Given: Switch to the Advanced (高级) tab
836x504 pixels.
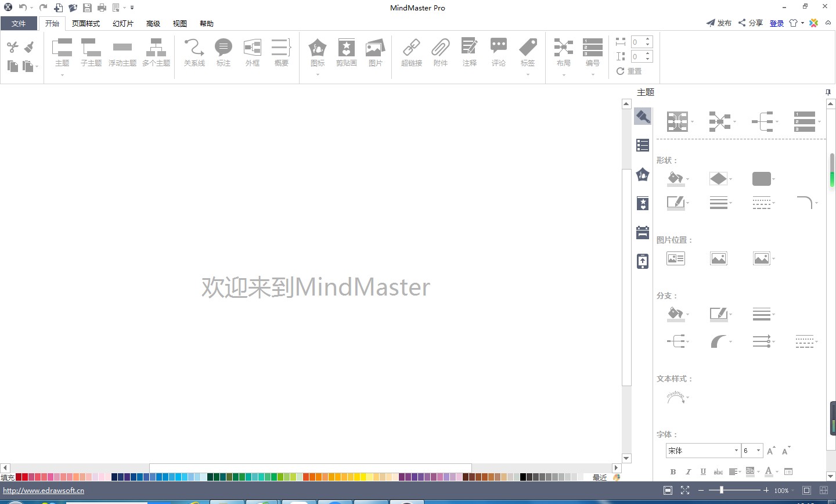Looking at the screenshot, I should tap(153, 23).
